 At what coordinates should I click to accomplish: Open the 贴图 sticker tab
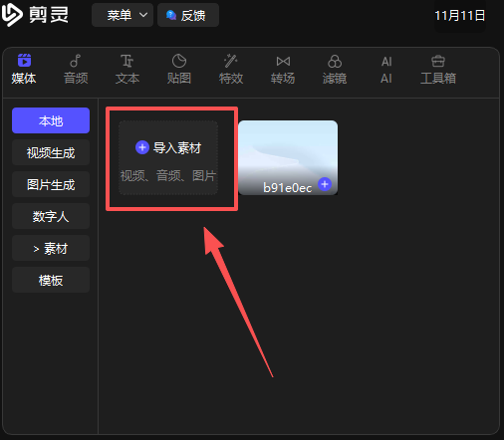pyautogui.click(x=179, y=69)
